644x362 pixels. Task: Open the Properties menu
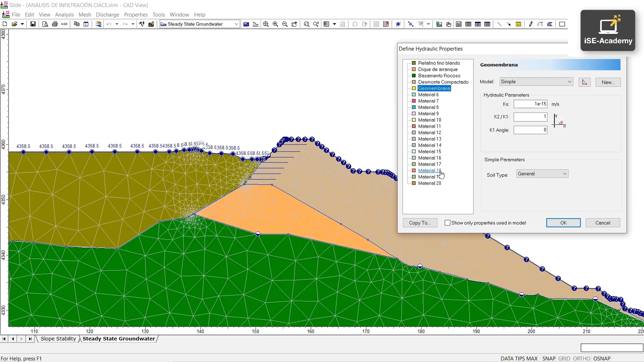(x=136, y=15)
